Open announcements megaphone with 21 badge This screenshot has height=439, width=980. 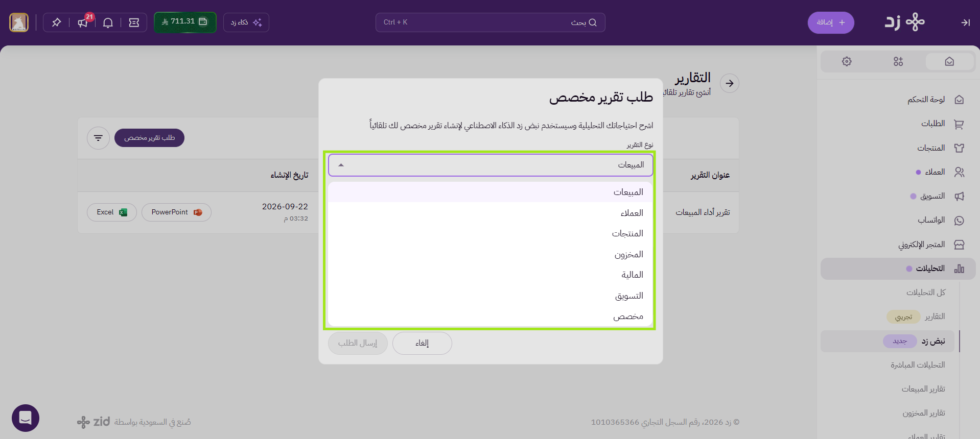coord(83,22)
